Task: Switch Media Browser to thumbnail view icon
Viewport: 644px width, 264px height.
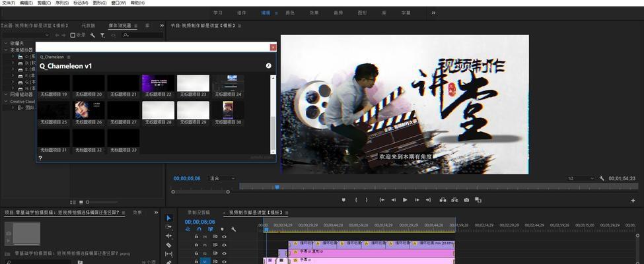Action: point(81,202)
